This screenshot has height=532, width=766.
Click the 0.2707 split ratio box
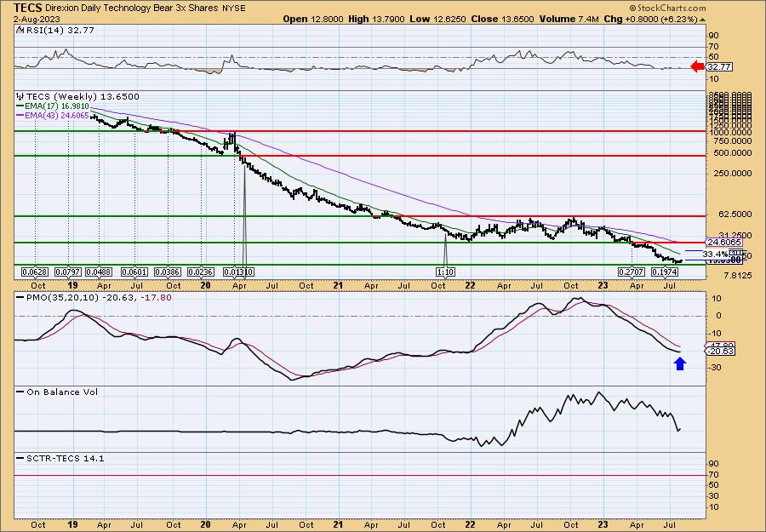632,272
